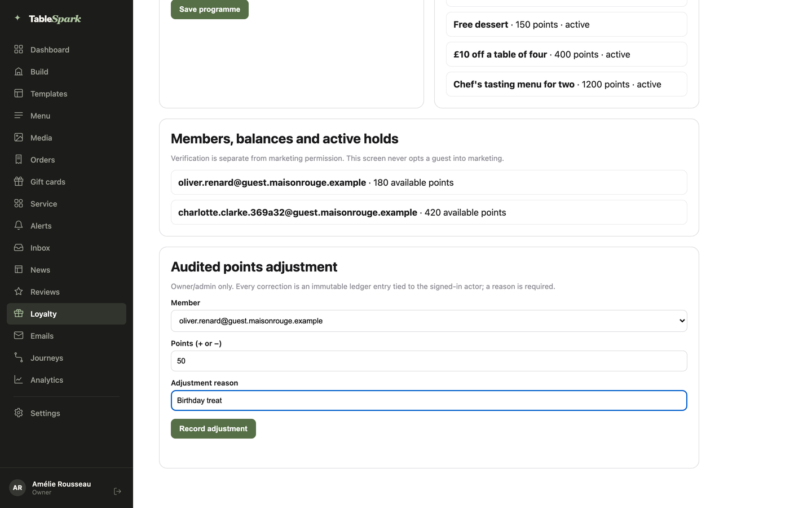Select the Templates layout icon
Image resolution: width=812 pixels, height=508 pixels.
19,94
